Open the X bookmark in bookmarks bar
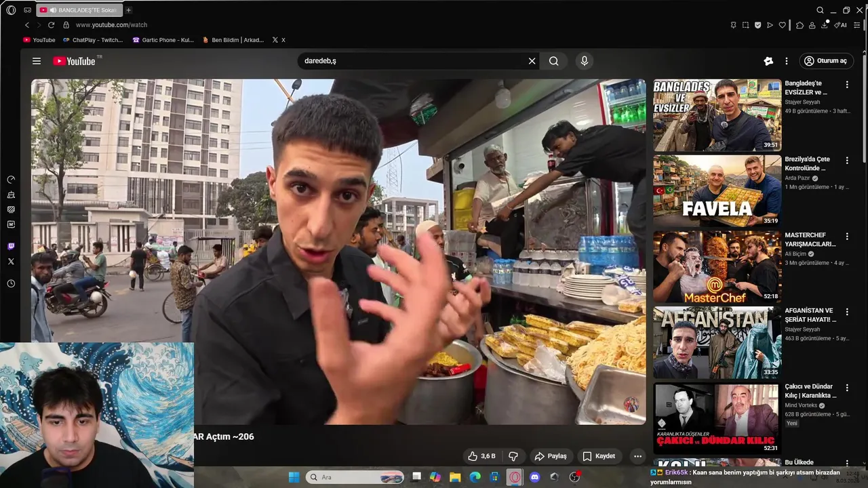 (278, 40)
